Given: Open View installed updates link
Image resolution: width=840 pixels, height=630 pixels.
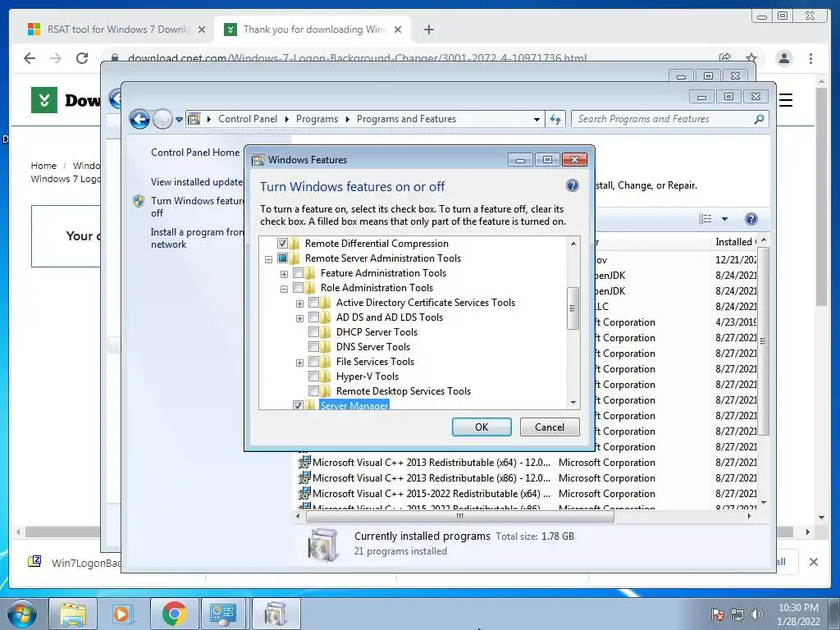Looking at the screenshot, I should (197, 182).
